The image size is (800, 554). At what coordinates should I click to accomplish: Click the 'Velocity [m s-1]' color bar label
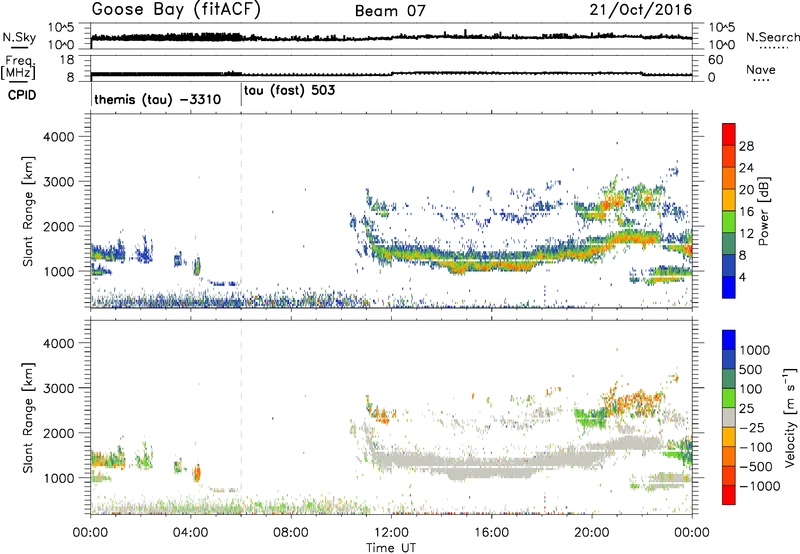click(x=790, y=416)
